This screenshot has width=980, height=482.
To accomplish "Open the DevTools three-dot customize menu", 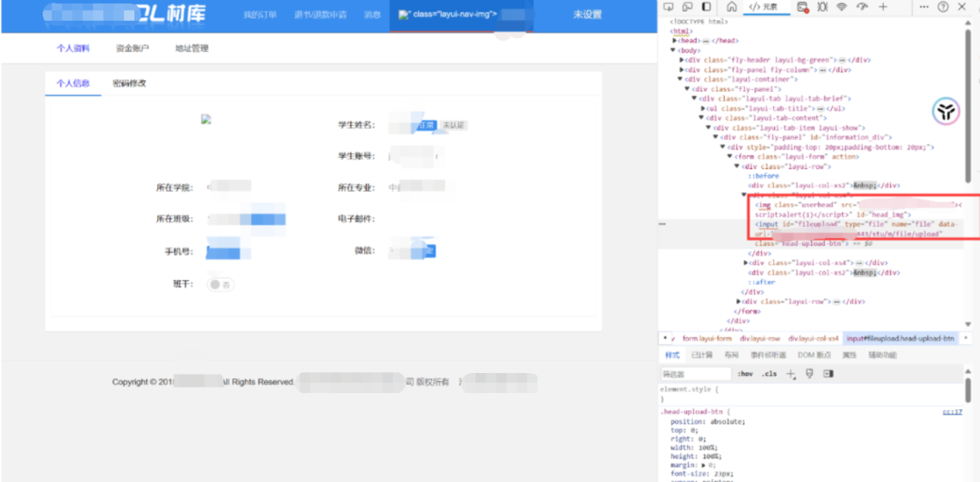I will 925,6.
